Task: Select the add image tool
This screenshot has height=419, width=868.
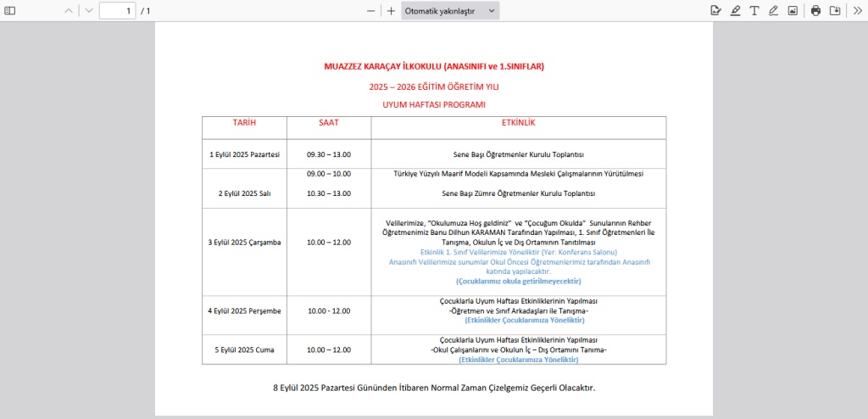Action: pos(793,11)
